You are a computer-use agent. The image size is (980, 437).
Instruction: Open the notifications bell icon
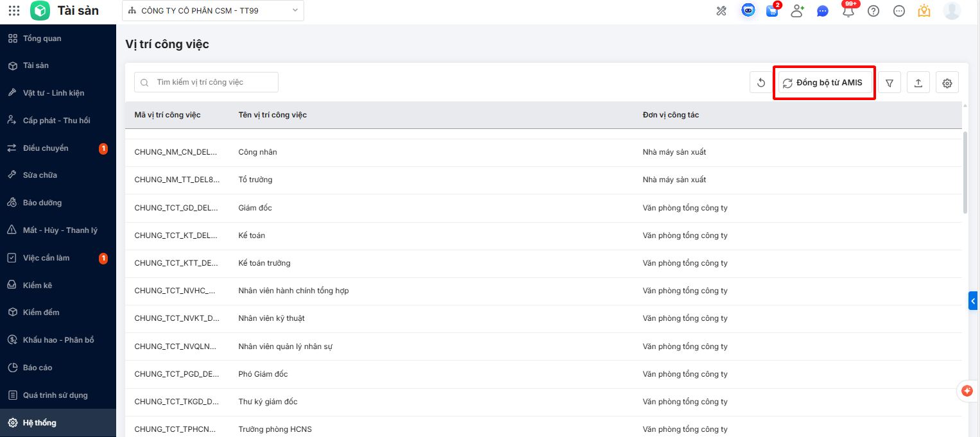pyautogui.click(x=848, y=11)
